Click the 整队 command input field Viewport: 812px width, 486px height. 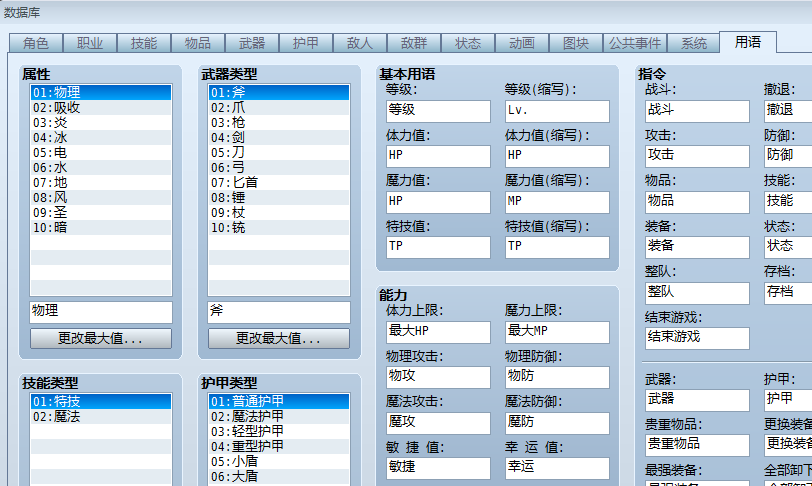697,293
